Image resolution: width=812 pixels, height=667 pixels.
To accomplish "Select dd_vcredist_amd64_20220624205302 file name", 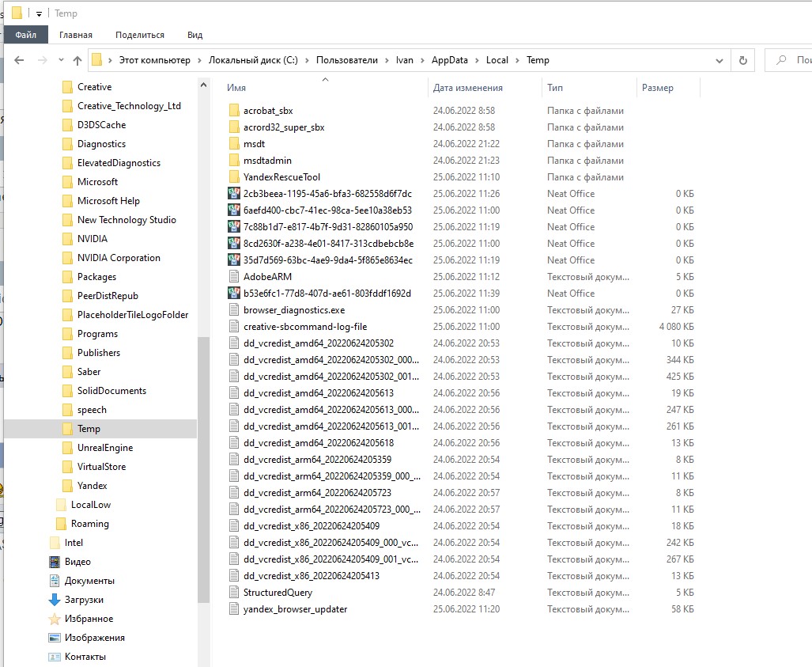I will click(319, 343).
